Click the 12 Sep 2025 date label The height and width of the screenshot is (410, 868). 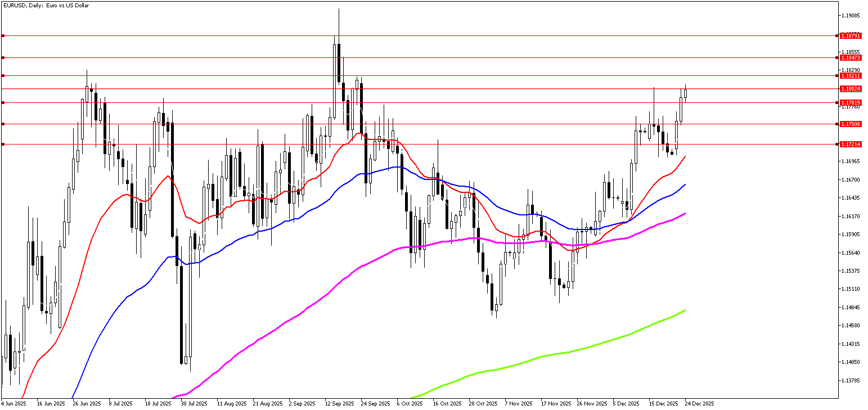(340, 404)
